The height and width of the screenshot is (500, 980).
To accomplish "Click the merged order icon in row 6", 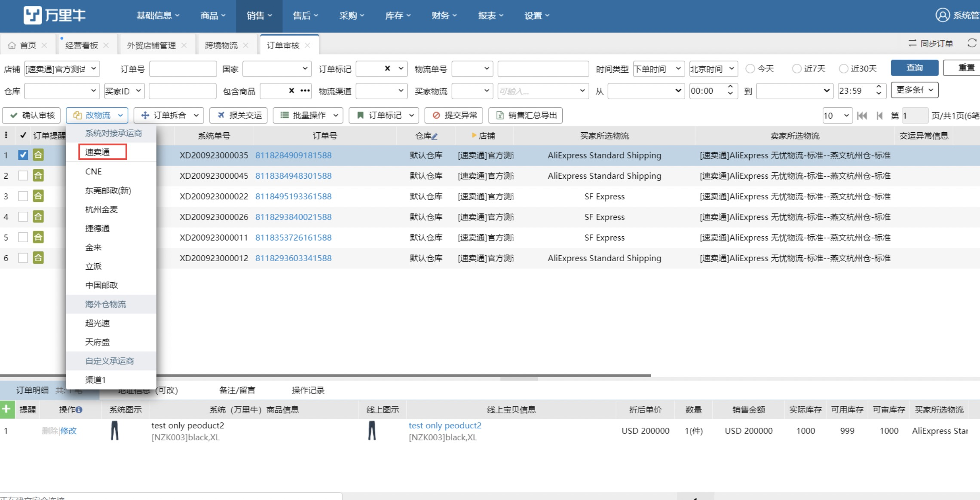I will pyautogui.click(x=38, y=258).
